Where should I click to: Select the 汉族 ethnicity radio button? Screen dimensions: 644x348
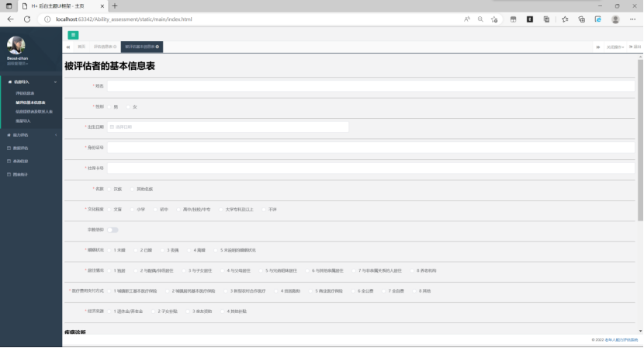click(109, 190)
